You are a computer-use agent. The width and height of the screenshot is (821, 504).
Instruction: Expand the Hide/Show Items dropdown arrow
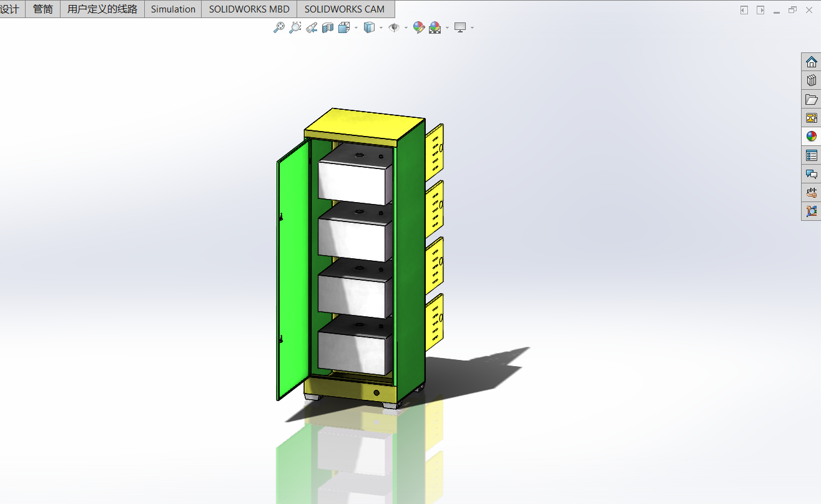coord(406,27)
